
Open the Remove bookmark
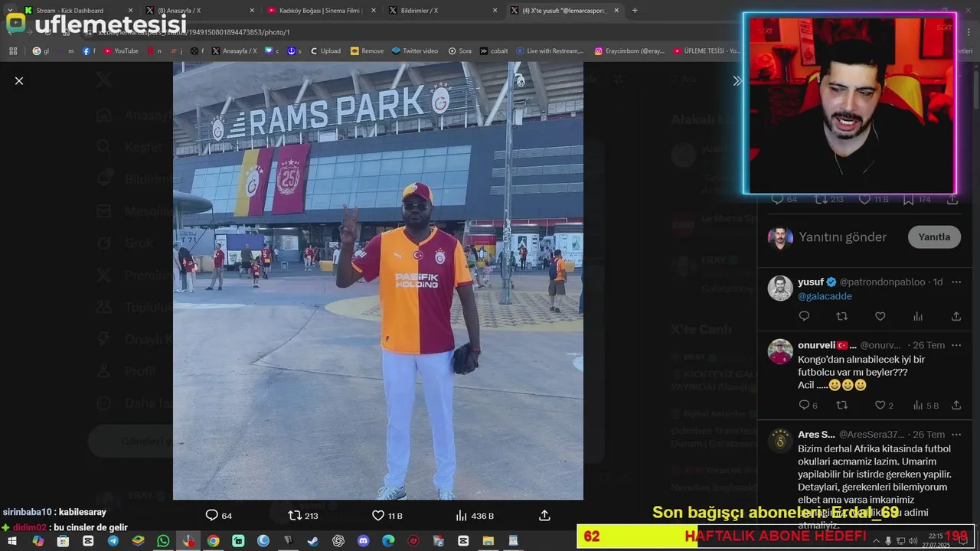(x=367, y=51)
